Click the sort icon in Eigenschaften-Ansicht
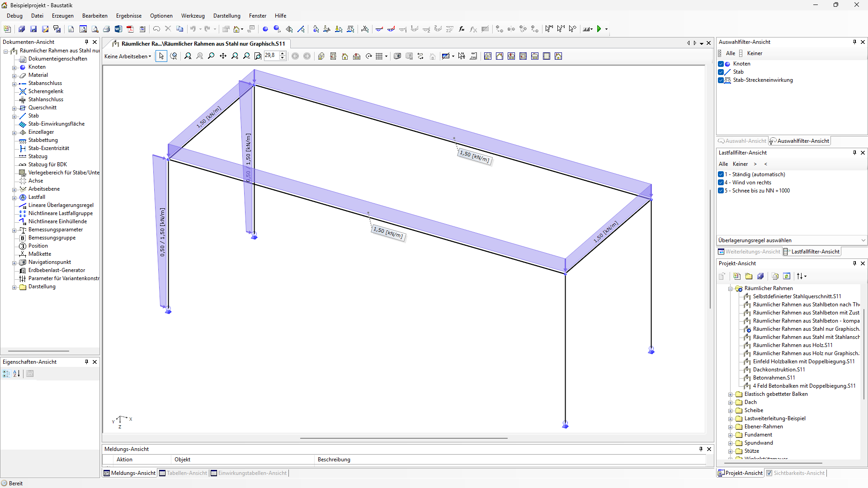This screenshot has width=868, height=488. pyautogui.click(x=17, y=374)
